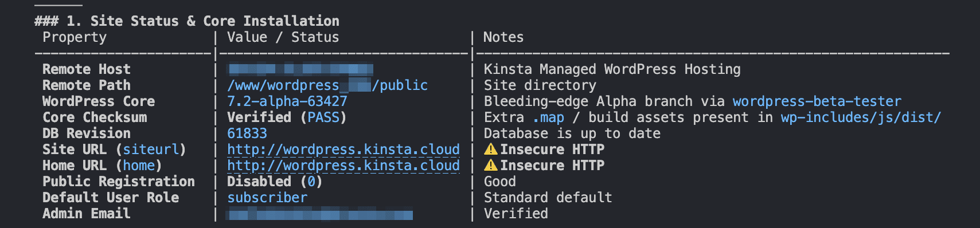980x228 pixels.
Task: Click the Core Checksum label
Action: pos(95,117)
